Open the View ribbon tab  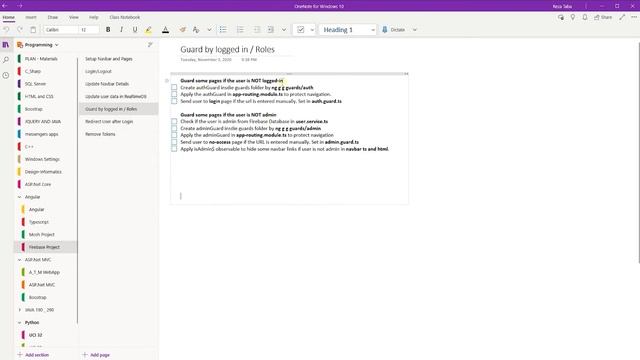(73, 17)
